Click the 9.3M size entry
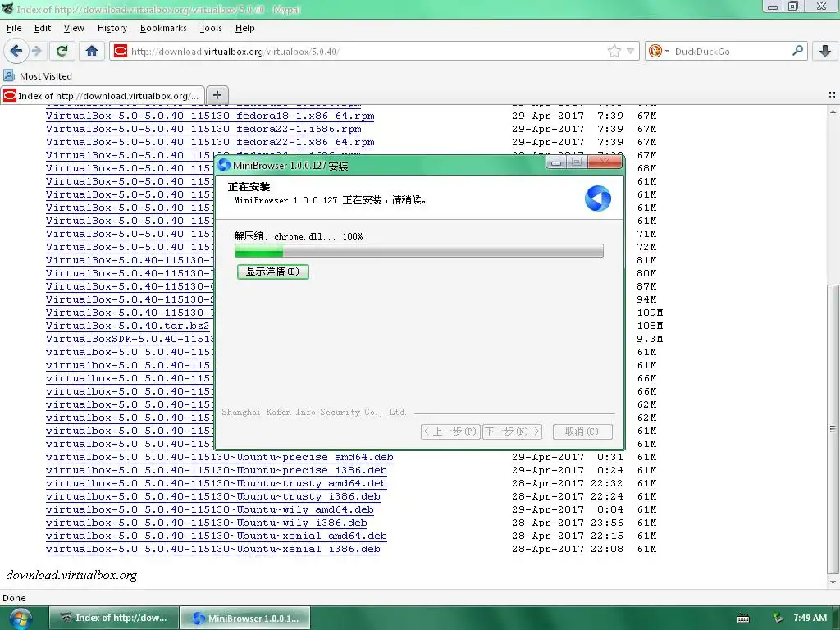 point(650,339)
